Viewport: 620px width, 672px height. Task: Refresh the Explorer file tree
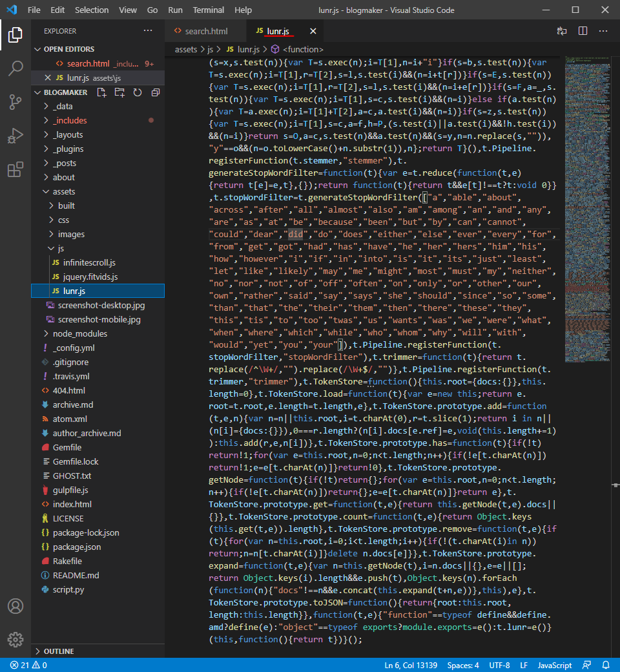point(138,92)
